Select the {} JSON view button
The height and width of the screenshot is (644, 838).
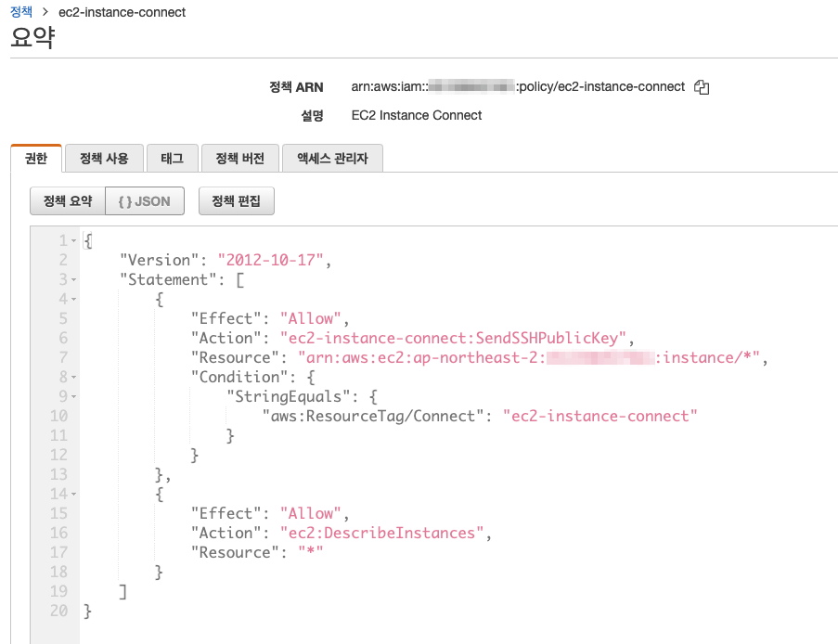(144, 201)
